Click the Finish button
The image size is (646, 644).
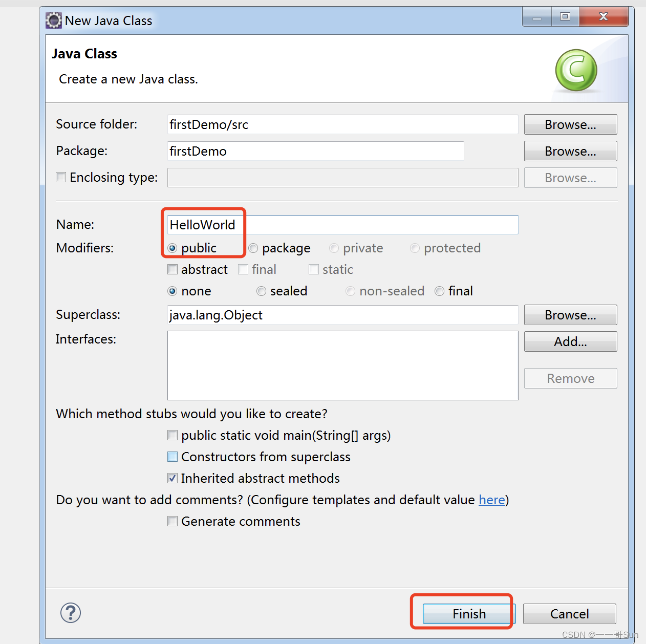coord(469,614)
